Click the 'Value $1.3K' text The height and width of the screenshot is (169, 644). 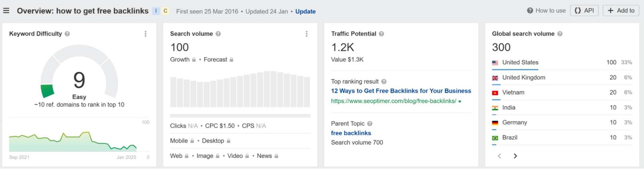tap(347, 60)
